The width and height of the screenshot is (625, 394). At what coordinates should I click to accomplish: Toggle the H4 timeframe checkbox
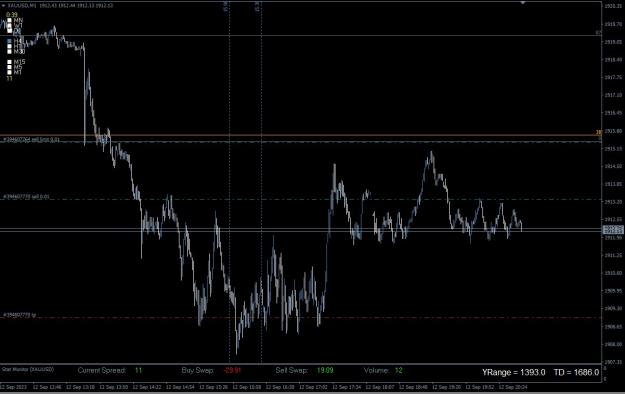[x=9, y=41]
